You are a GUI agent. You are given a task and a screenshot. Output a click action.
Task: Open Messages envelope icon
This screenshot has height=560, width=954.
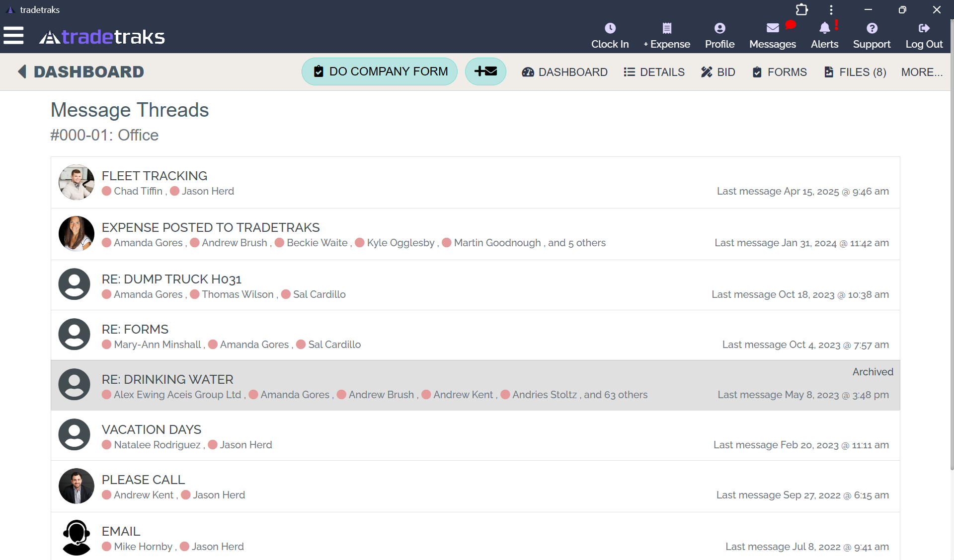coord(773,28)
